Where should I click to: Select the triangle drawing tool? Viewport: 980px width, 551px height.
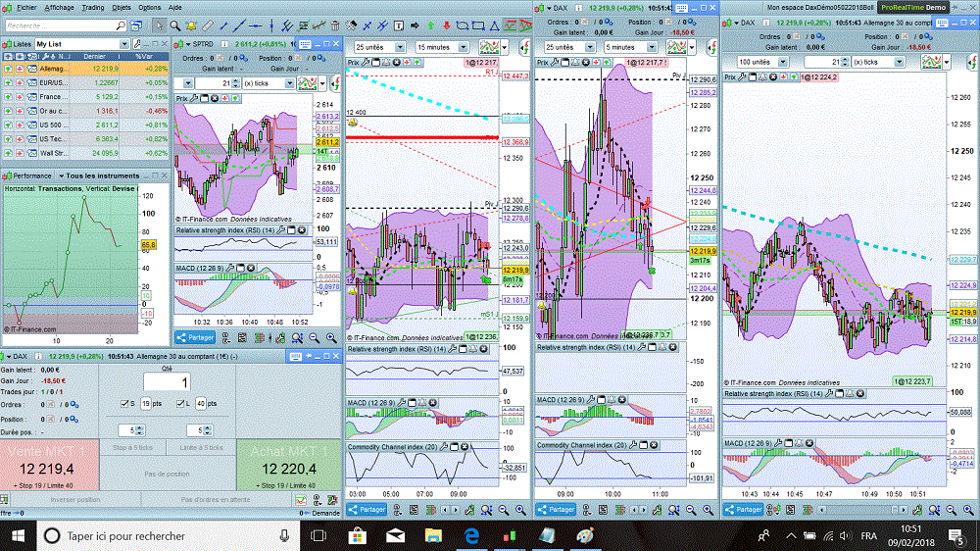494,25
